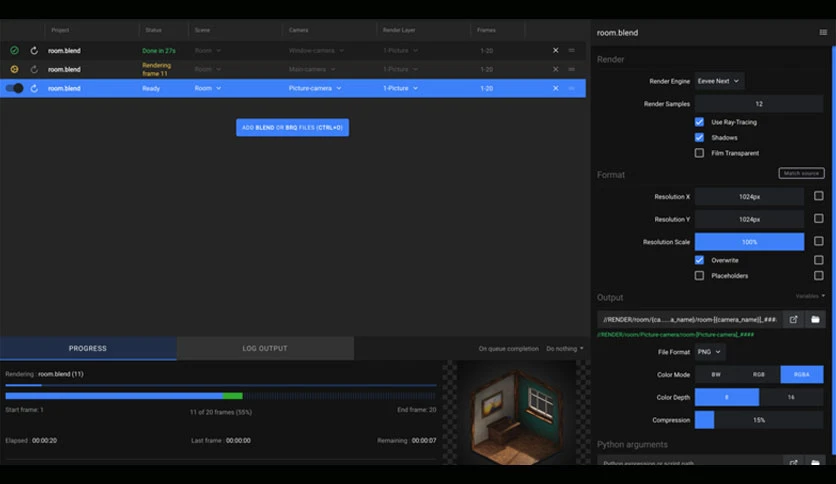The width and height of the screenshot is (836, 484).
Task: Click the green done checkmark icon in first row
Action: pos(14,50)
